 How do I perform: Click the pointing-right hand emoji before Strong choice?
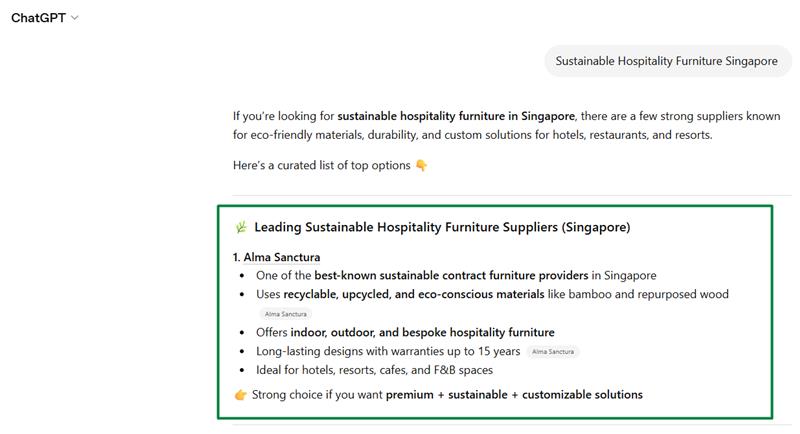click(x=240, y=395)
